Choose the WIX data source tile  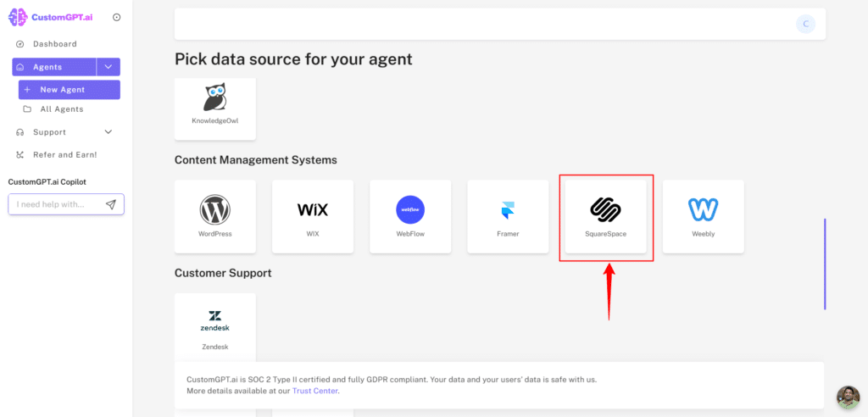[x=313, y=210]
